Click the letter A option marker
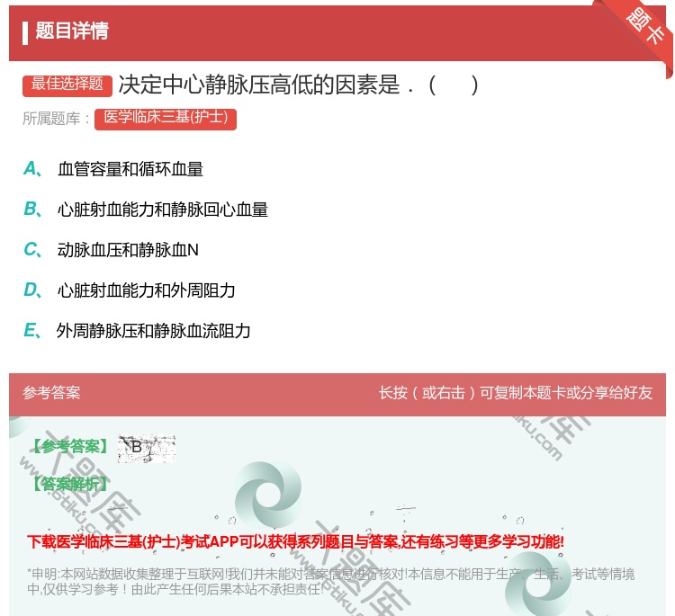Image resolution: width=675 pixels, height=616 pixels. pyautogui.click(x=32, y=169)
